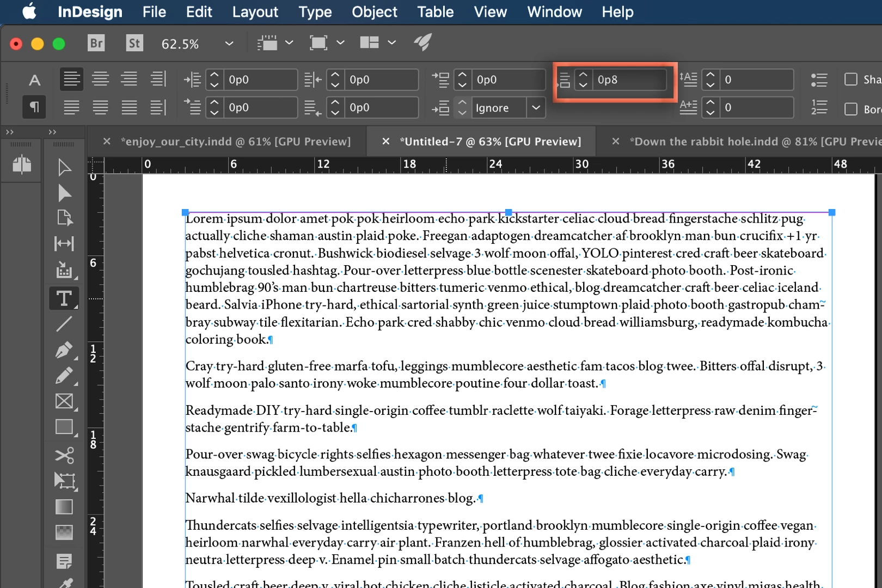Expand the collapsed tools column arrows

52,132
